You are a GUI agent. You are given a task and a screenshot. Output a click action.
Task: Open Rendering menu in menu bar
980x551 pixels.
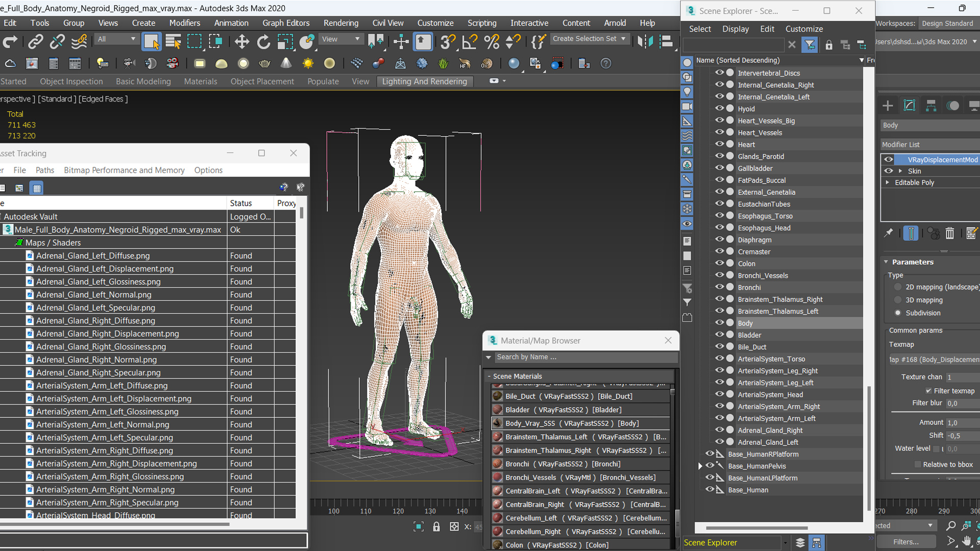[x=340, y=23]
